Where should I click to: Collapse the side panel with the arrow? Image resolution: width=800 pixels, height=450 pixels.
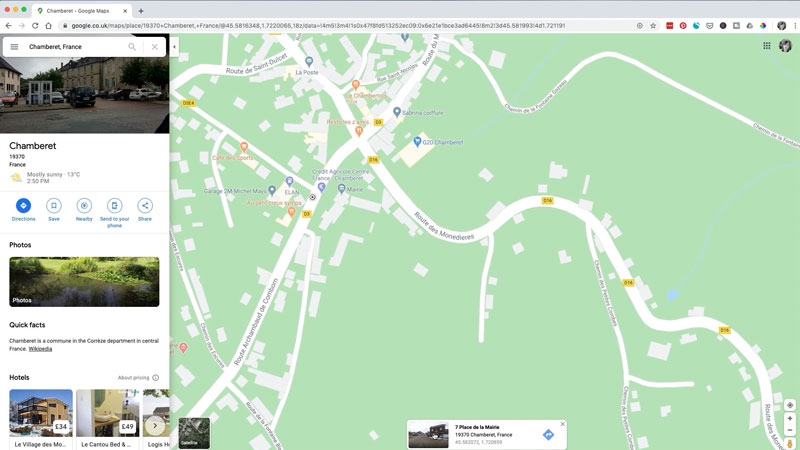point(174,47)
